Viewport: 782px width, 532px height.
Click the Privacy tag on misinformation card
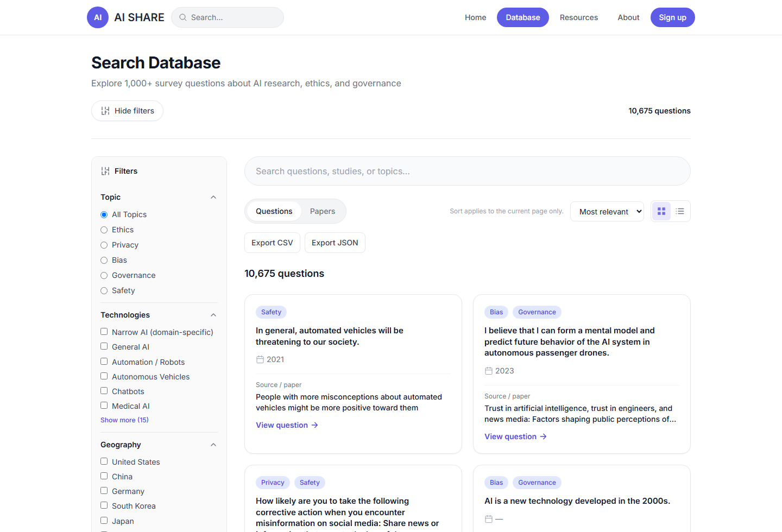point(273,483)
